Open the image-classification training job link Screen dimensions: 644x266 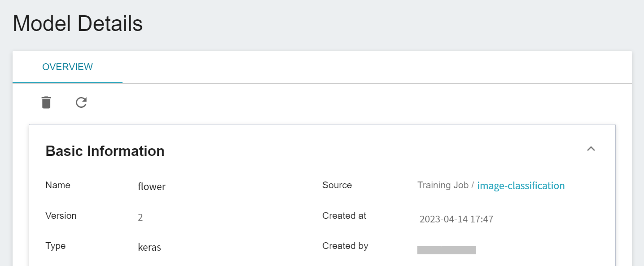point(521,186)
